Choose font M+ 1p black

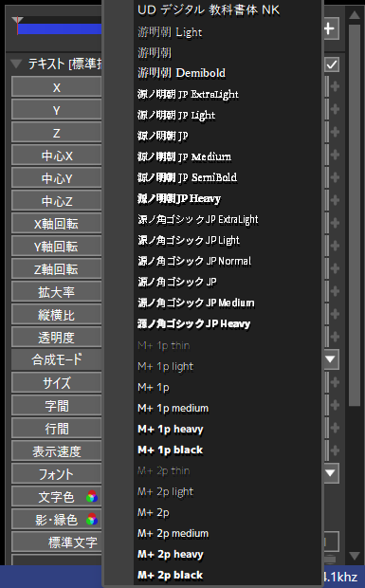(171, 450)
